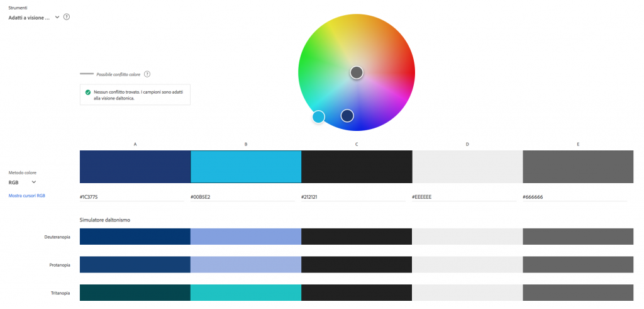Select black swatch C
This screenshot has height=309, width=644.
coord(357,167)
